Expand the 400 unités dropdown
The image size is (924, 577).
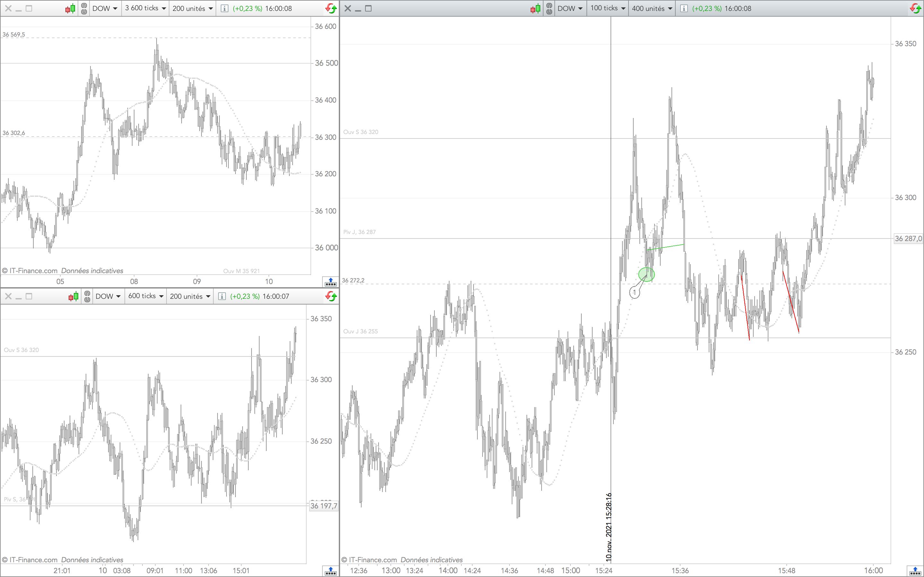tap(652, 8)
